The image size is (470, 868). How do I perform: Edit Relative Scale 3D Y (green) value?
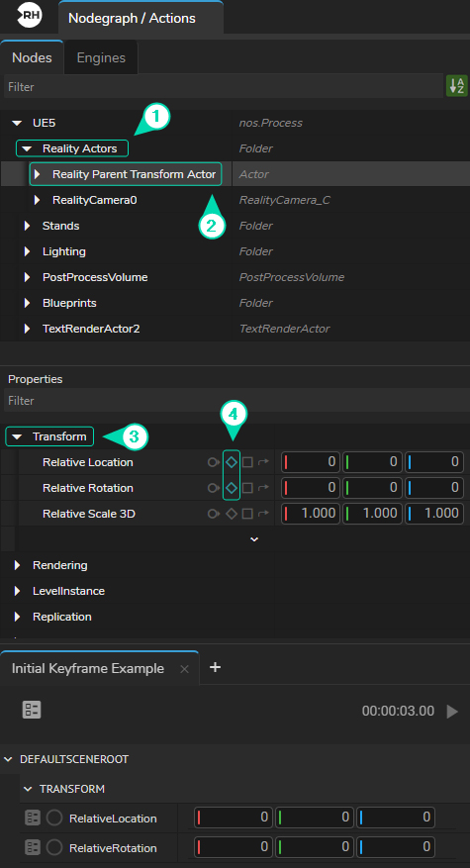372,514
